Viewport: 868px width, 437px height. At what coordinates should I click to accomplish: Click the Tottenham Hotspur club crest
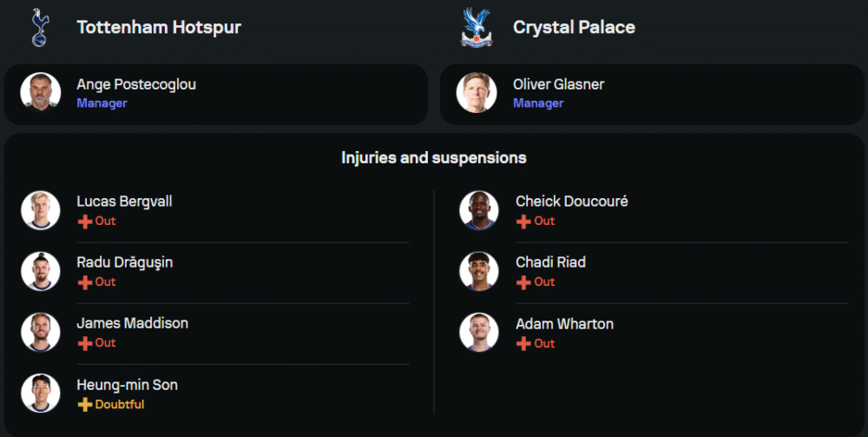[x=38, y=27]
